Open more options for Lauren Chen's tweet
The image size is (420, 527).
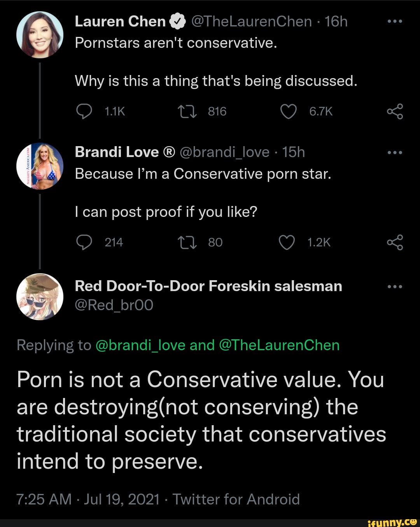395,21
